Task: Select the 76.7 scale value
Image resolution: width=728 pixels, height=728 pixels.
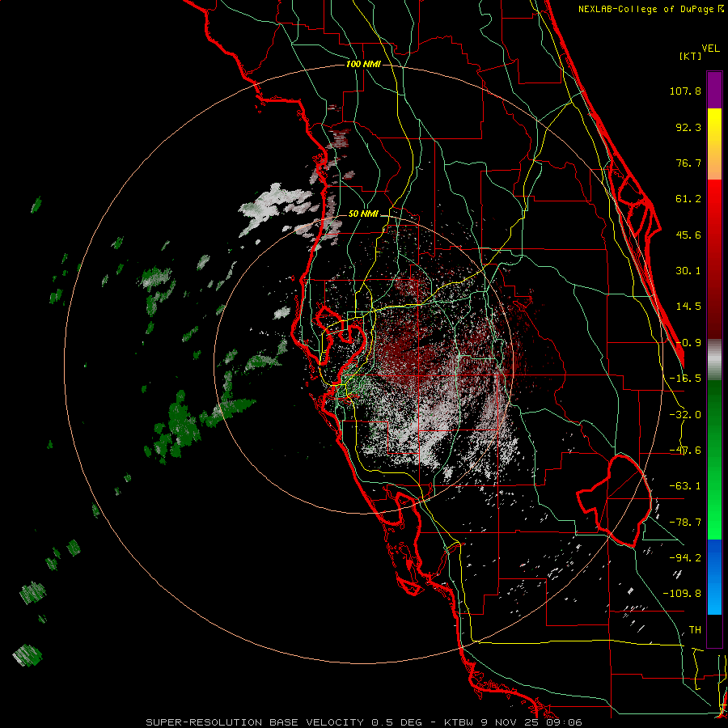Action: coord(688,163)
